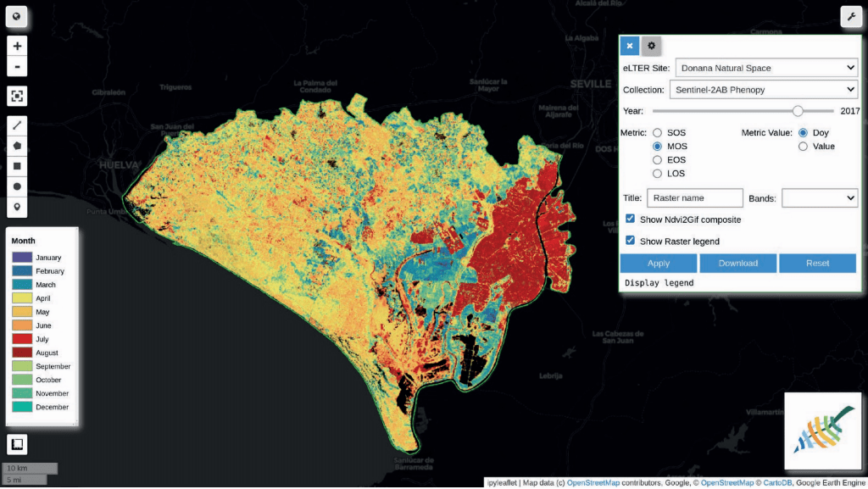This screenshot has width=868, height=489.
Task: Select the EOS metric radio button
Action: 658,160
